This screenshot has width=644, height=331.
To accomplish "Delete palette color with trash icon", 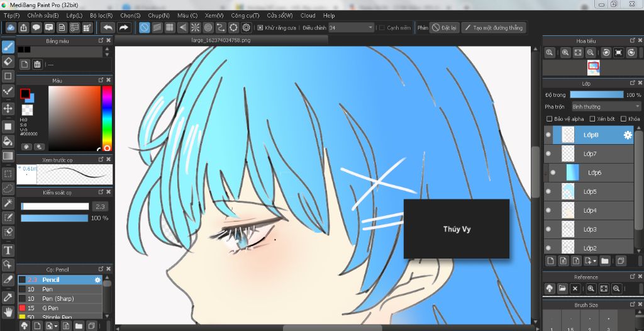I will (37, 65).
